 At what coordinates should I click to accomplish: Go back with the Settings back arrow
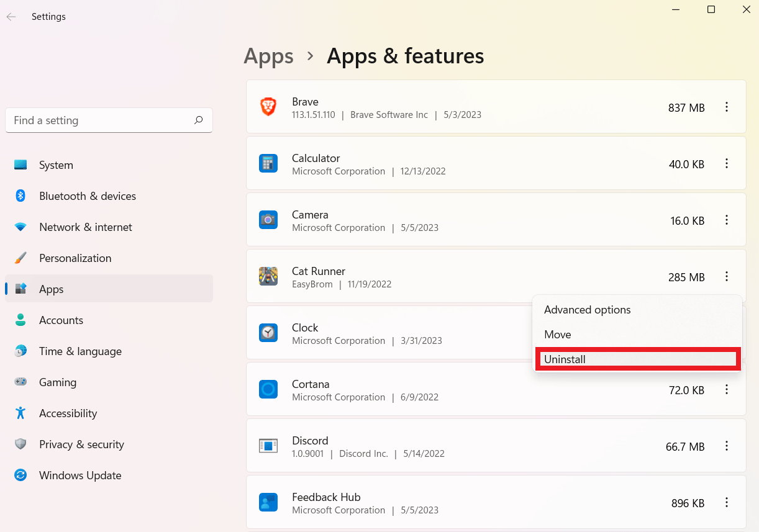pyautogui.click(x=11, y=17)
